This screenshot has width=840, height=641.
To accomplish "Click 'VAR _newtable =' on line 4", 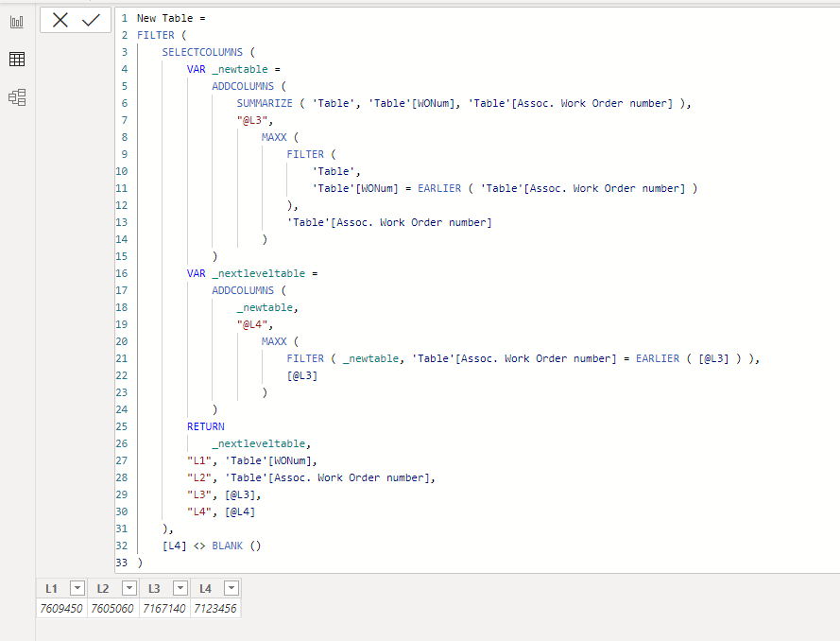I will click(233, 69).
